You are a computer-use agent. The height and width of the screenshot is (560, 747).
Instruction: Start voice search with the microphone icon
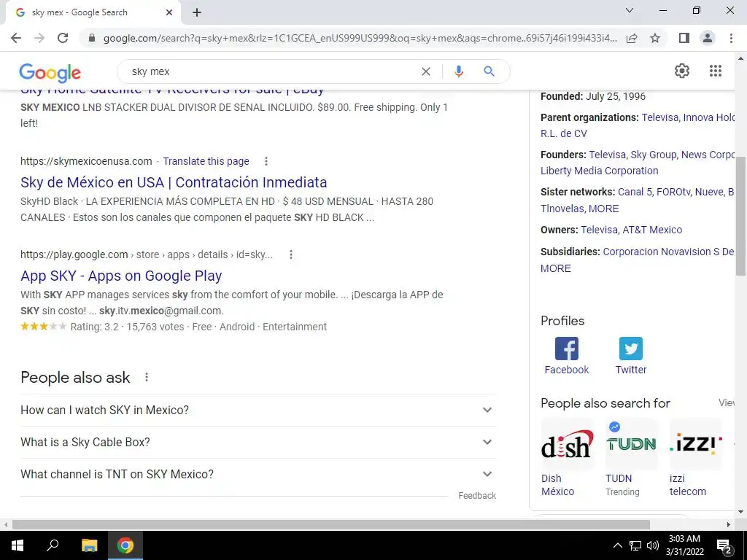point(458,71)
